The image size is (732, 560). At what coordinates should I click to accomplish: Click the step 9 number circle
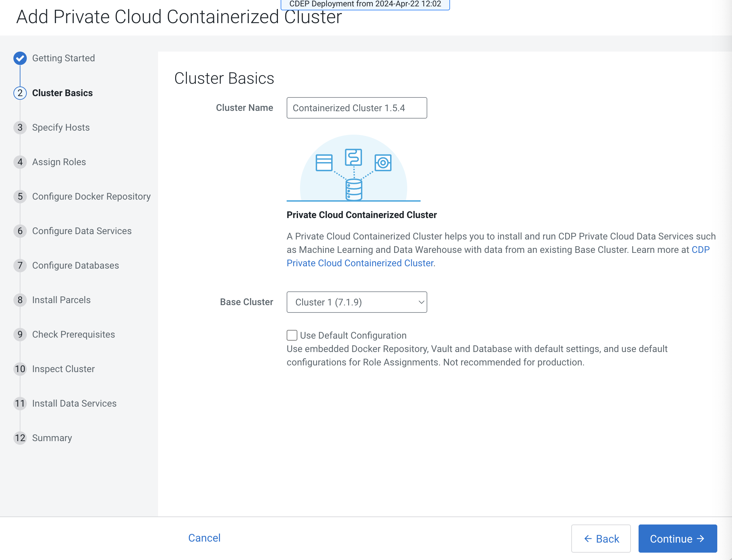click(x=20, y=334)
